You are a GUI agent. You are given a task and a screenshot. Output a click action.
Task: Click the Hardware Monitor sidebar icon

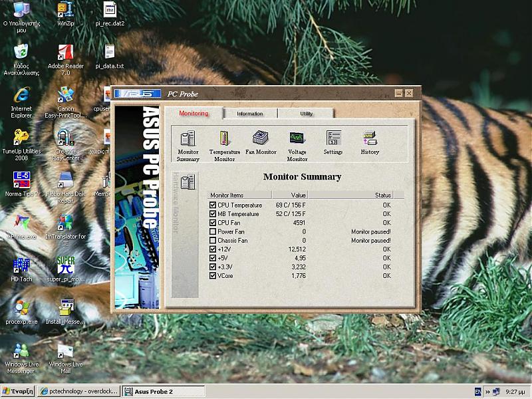[188, 182]
